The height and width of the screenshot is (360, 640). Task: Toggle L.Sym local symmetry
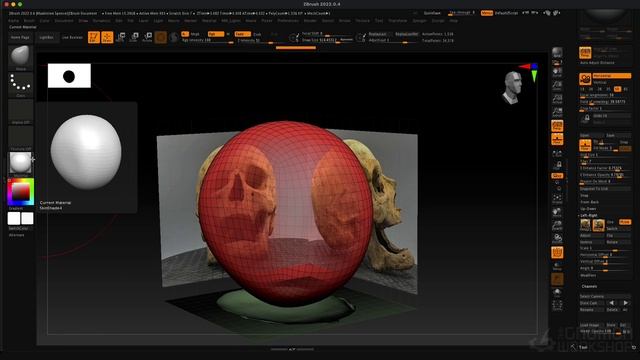557,153
